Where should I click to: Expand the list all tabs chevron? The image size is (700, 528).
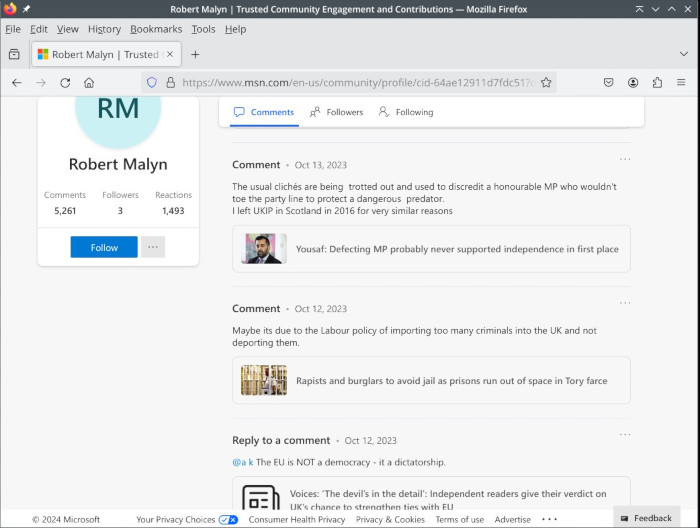683,54
